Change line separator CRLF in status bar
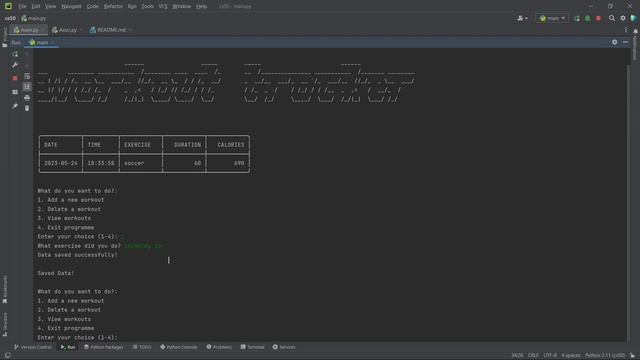Screen dimensions: 640x360 (533, 356)
